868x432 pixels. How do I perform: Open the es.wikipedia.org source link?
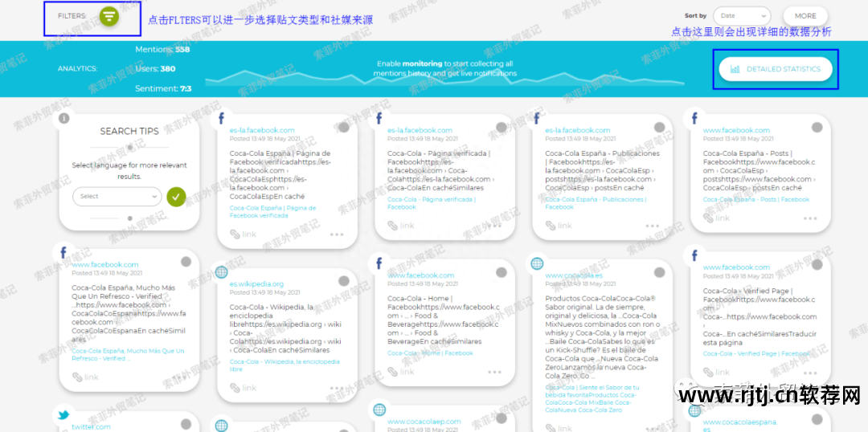click(x=256, y=283)
